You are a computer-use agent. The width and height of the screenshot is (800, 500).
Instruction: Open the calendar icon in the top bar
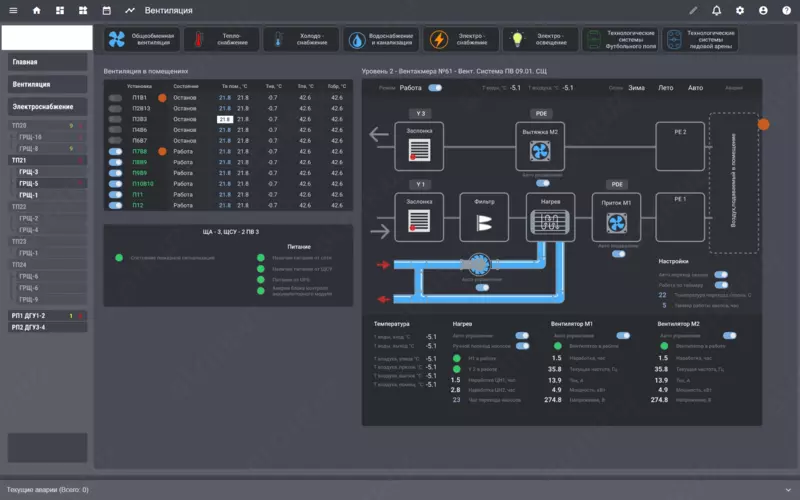click(x=107, y=10)
